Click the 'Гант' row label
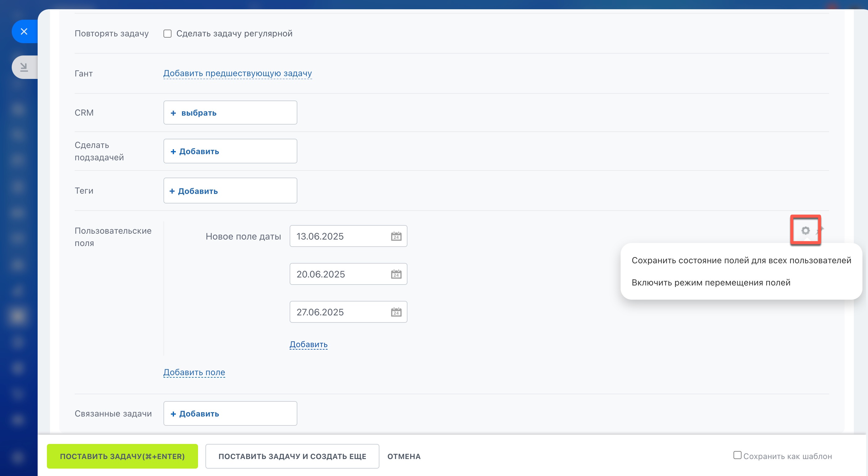 [84, 73]
